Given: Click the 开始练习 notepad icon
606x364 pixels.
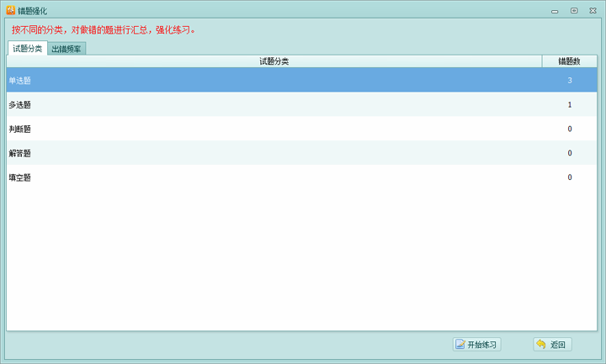Looking at the screenshot, I should click(460, 345).
